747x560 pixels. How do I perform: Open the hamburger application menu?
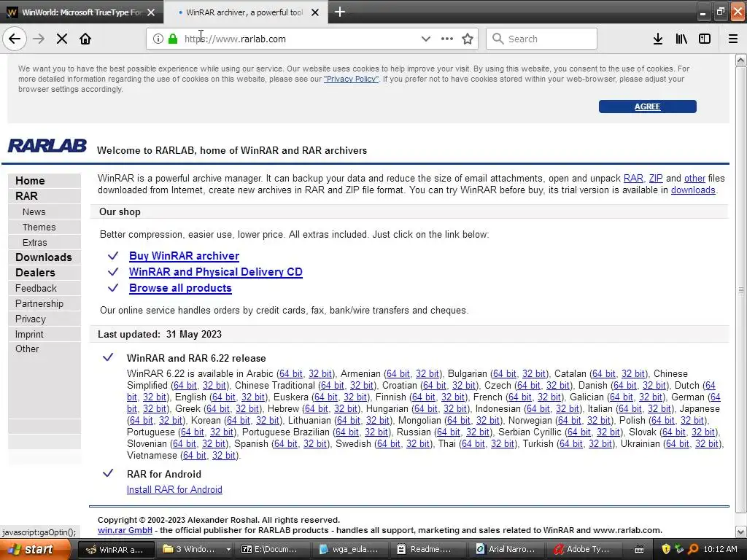point(732,39)
